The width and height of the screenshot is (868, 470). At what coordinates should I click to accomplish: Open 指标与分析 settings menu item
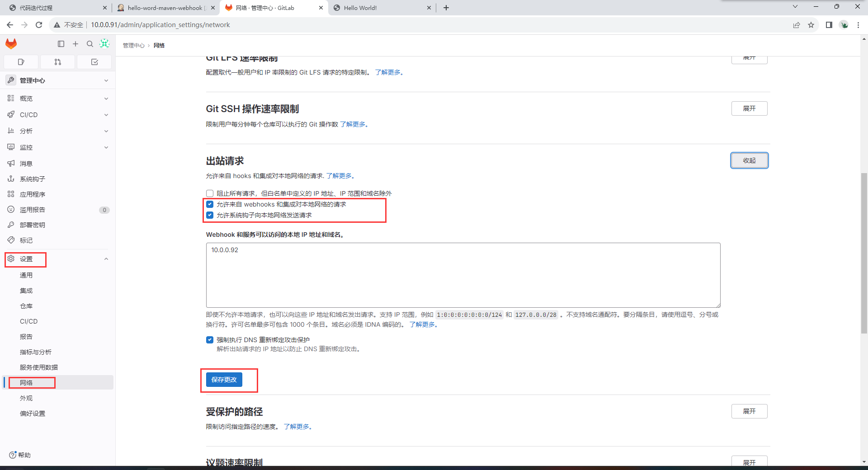(36, 352)
